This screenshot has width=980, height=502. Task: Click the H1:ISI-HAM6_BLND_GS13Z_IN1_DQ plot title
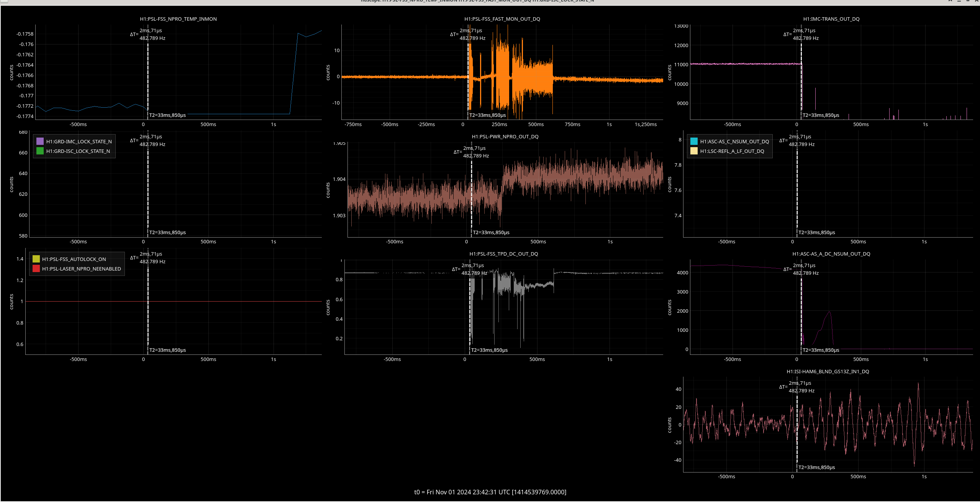pyautogui.click(x=828, y=371)
